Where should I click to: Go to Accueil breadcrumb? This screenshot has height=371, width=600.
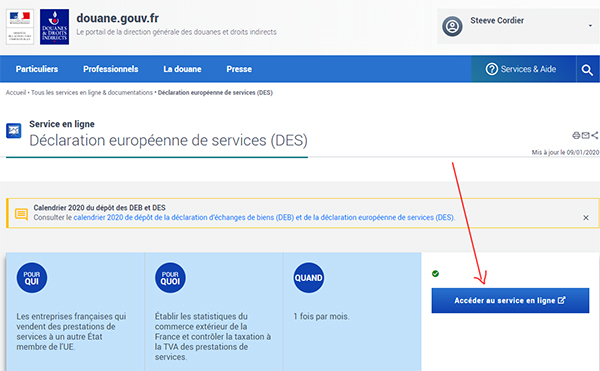point(16,93)
